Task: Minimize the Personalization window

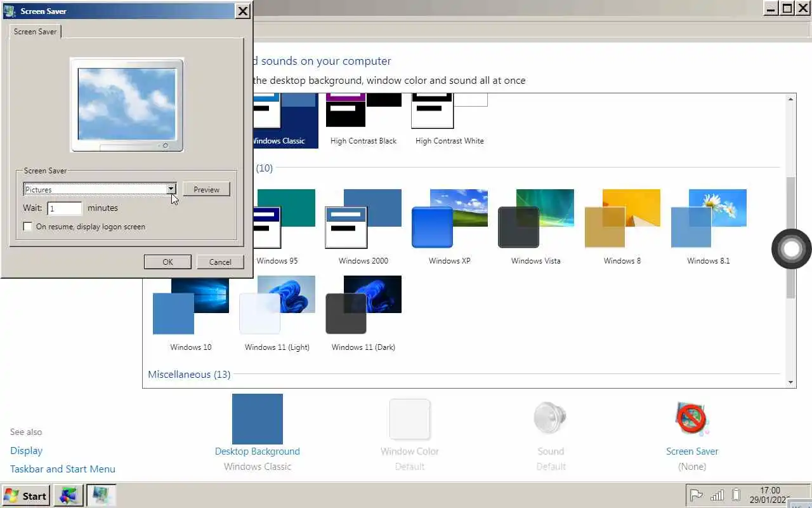Action: coord(770,8)
